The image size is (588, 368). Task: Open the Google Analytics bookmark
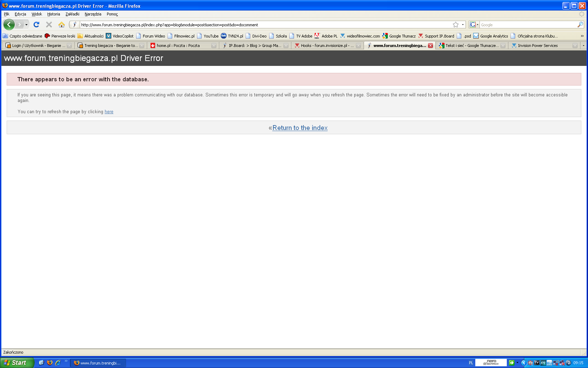(x=491, y=36)
